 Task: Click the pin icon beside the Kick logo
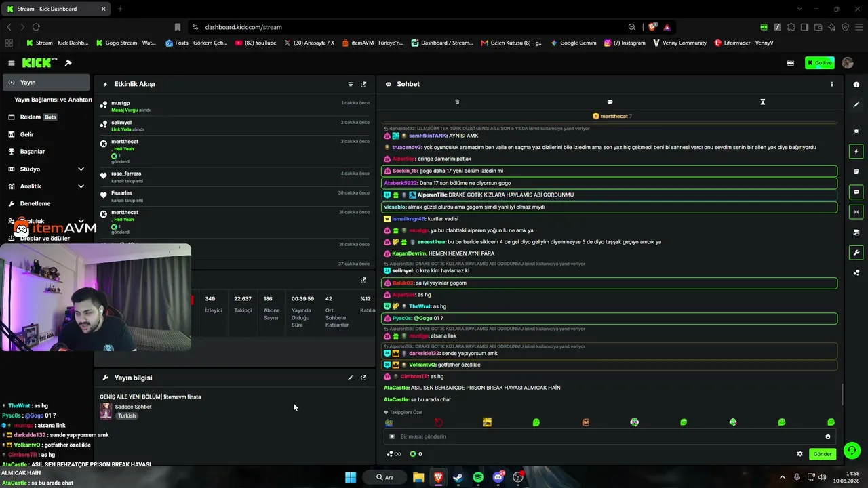tap(68, 63)
